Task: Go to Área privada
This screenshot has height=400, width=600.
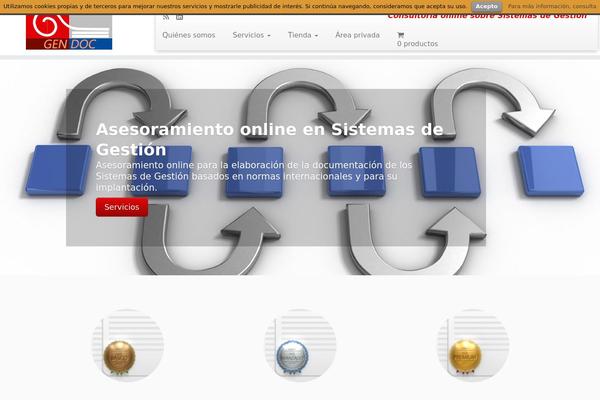Action: (357, 35)
